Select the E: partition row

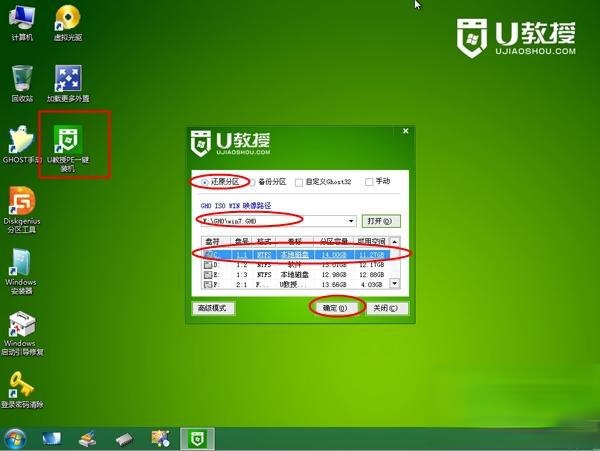tap(296, 275)
